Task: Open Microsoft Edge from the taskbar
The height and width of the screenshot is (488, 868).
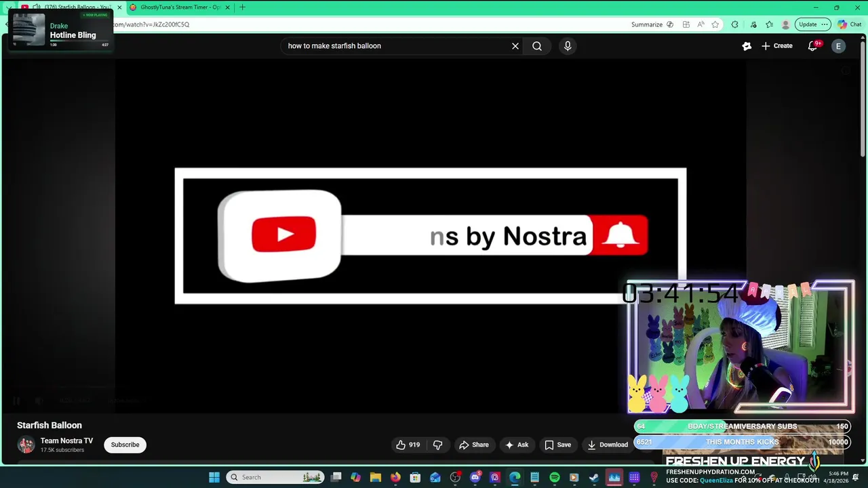Action: pyautogui.click(x=515, y=477)
